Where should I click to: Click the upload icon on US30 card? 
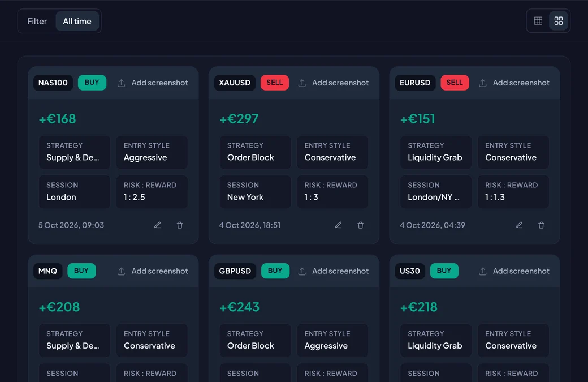click(483, 271)
